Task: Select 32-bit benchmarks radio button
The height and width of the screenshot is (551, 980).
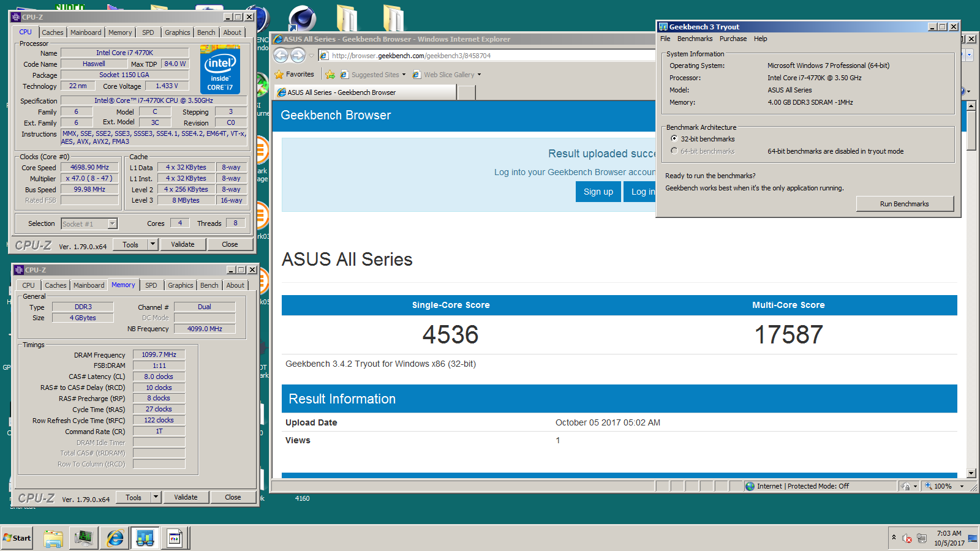Action: pyautogui.click(x=674, y=139)
